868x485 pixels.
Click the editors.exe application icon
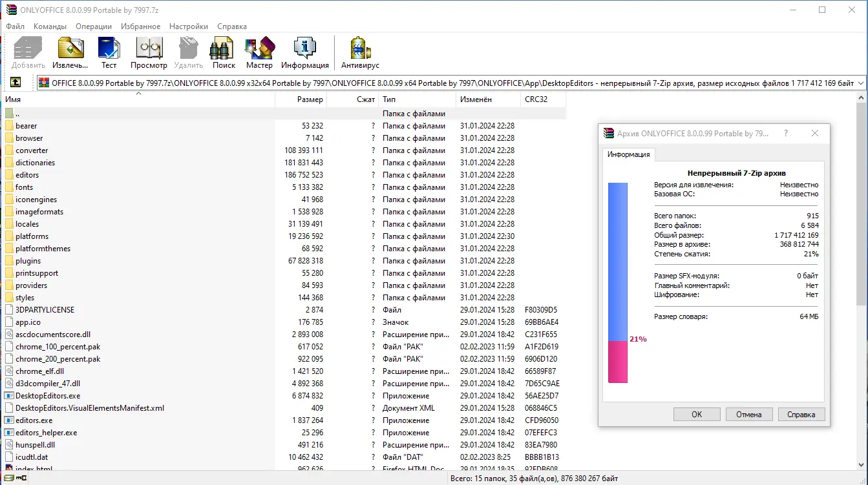pos(9,420)
